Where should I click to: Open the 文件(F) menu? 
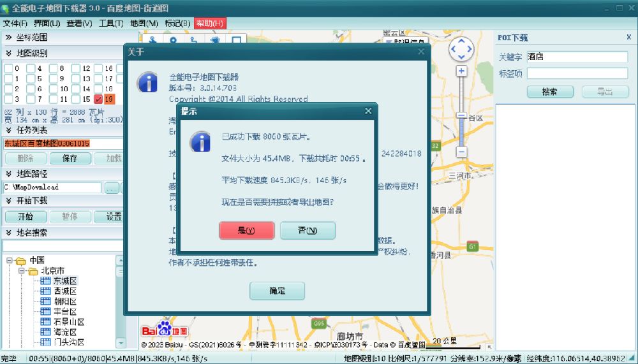tap(15, 23)
